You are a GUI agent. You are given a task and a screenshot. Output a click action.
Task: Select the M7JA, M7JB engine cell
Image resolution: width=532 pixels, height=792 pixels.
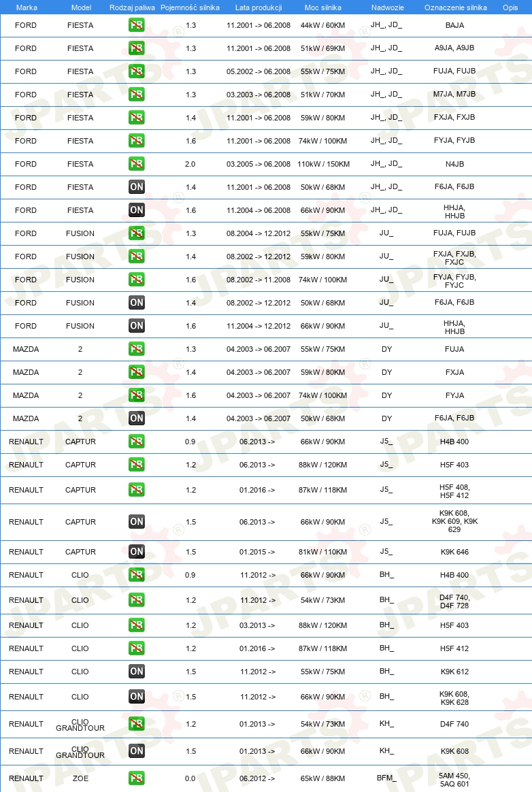(x=454, y=94)
